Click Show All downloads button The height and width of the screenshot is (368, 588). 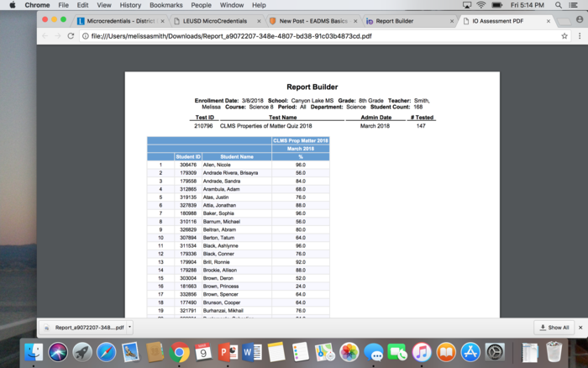click(554, 327)
